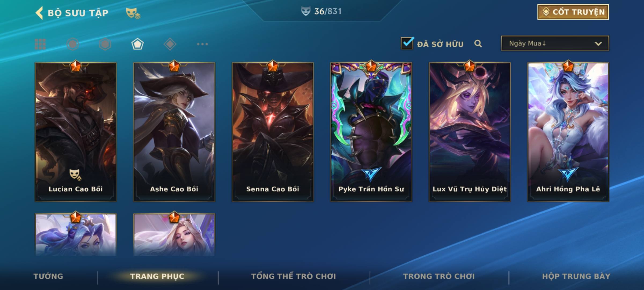
Task: Open more filters via three dots
Action: point(202,44)
